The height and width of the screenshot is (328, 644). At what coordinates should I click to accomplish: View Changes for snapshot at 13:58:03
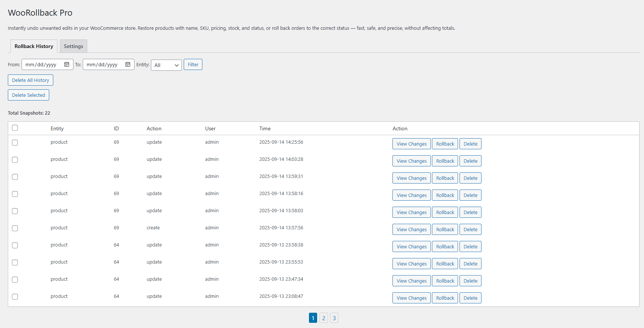coord(411,212)
